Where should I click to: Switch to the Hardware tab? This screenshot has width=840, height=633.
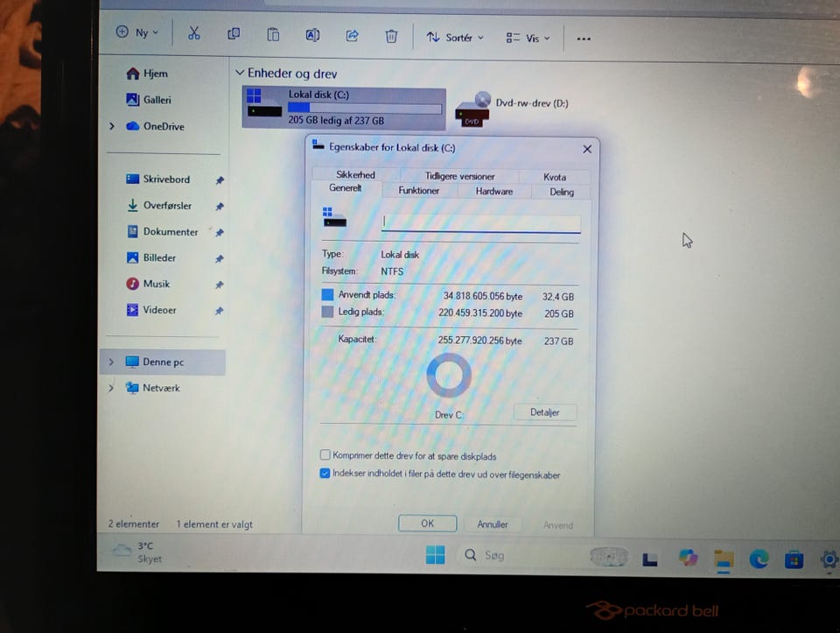493,192
